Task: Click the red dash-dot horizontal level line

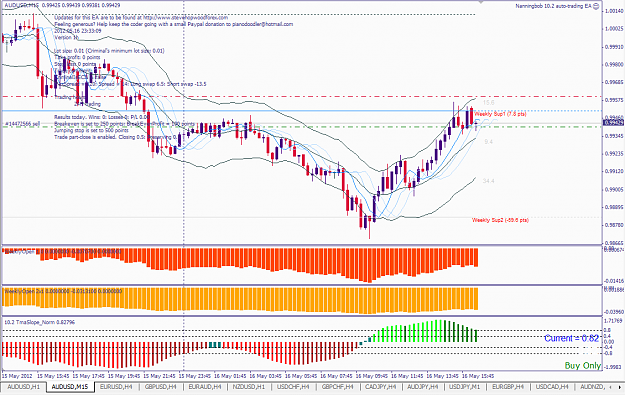Action: [302, 96]
